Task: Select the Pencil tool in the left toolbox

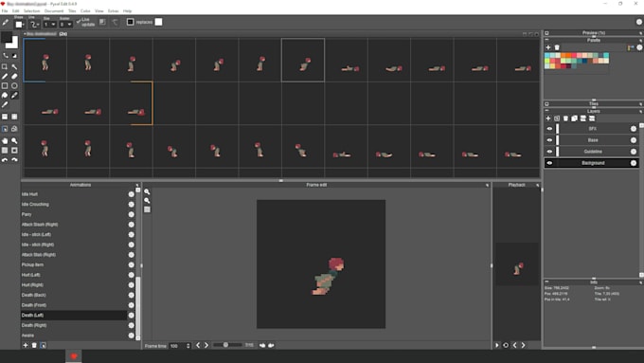Action: coord(5,77)
